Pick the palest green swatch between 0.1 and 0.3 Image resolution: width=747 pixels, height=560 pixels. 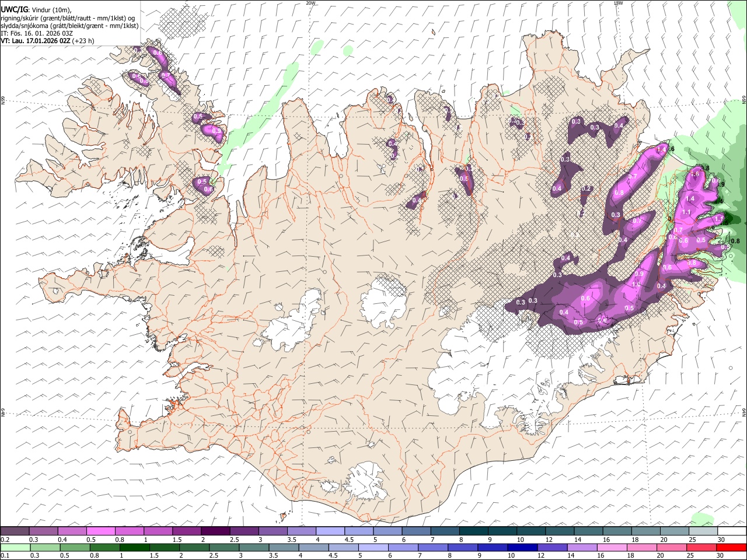(15, 547)
